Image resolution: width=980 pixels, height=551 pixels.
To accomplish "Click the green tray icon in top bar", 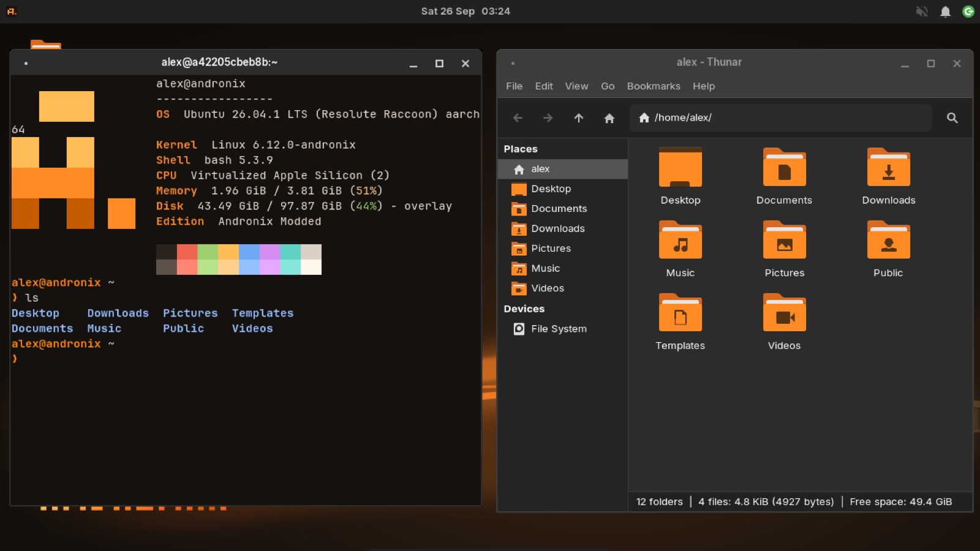I will click(x=968, y=12).
